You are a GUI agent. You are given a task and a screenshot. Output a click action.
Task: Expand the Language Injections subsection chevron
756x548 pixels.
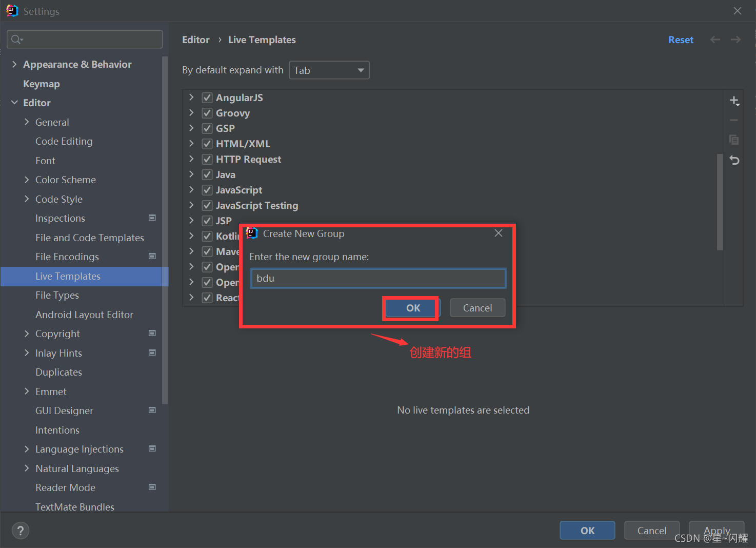[x=27, y=448]
